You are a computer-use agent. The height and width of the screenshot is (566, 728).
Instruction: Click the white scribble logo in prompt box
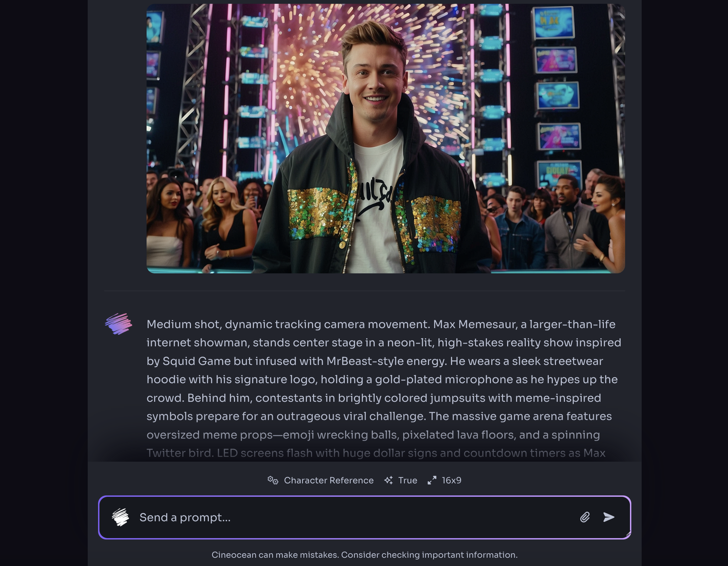point(120,517)
